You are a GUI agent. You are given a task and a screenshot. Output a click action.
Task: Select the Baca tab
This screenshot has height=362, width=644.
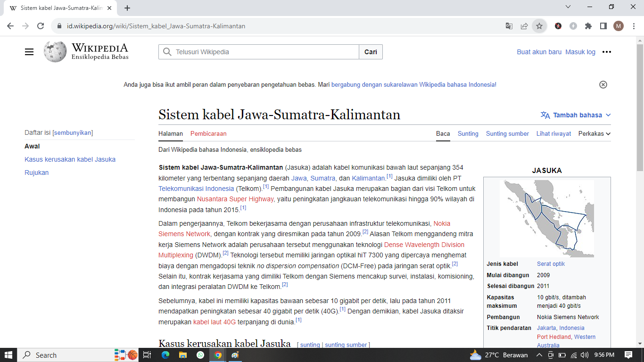pos(443,133)
